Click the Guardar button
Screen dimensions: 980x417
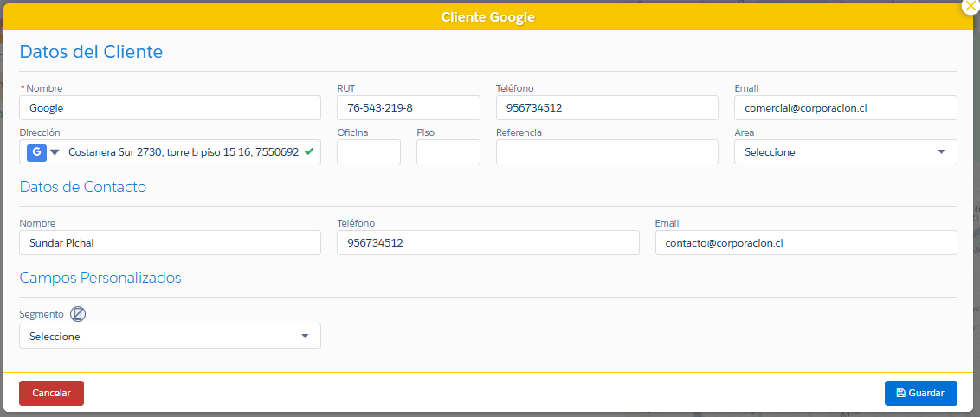[920, 394]
